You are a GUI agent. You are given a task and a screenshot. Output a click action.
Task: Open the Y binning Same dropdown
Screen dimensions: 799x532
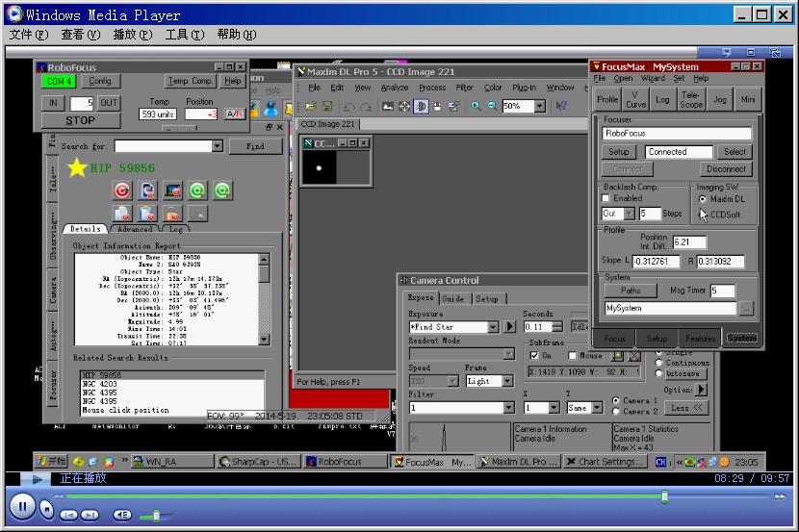point(597,408)
